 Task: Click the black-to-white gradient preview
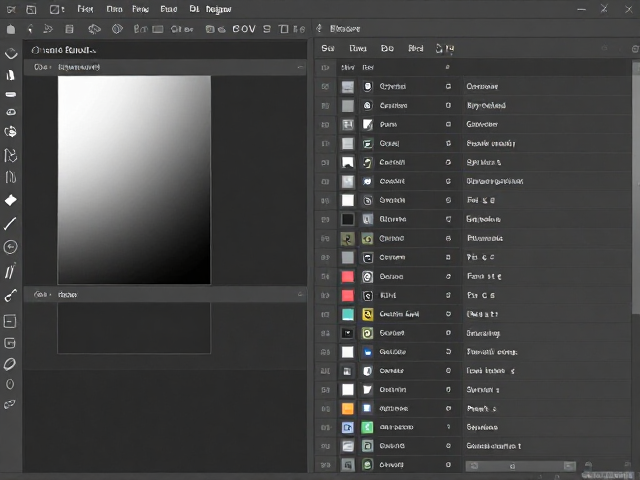pos(134,180)
